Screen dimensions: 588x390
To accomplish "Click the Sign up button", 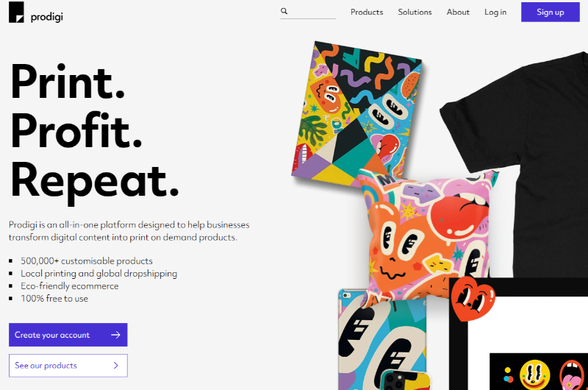I will pos(550,12).
